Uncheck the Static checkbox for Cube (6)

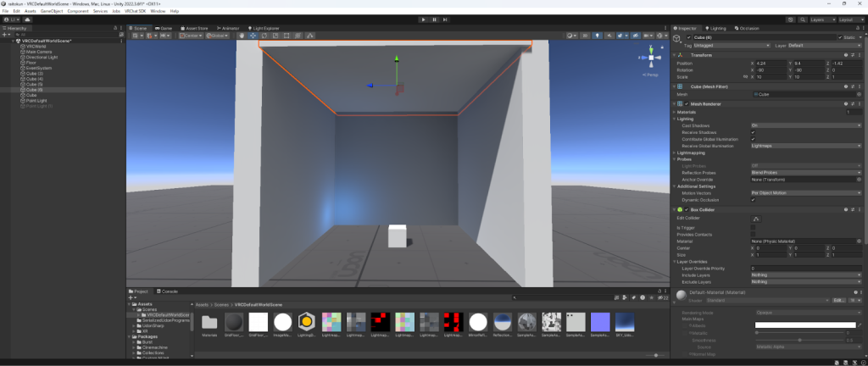pos(838,37)
